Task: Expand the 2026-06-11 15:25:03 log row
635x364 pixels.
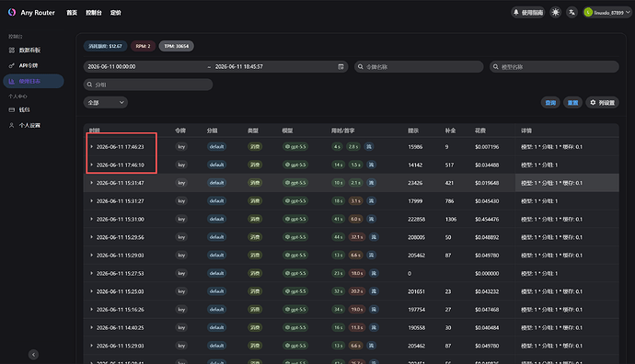Action: pyautogui.click(x=91, y=291)
